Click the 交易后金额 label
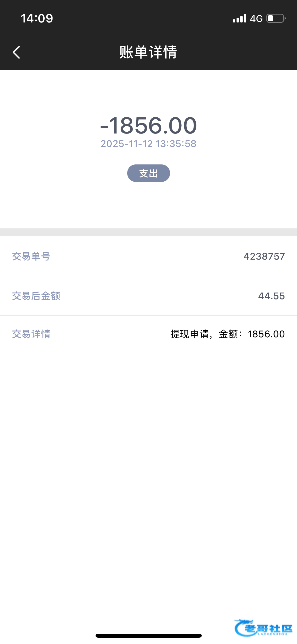 coord(36,296)
